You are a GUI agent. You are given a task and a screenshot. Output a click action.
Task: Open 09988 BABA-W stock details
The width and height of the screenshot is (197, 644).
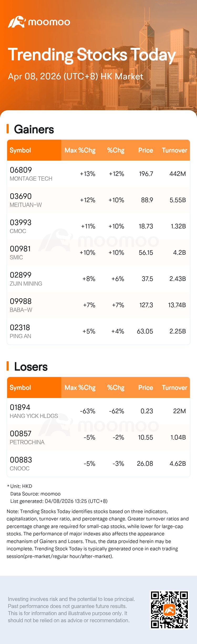(21, 305)
